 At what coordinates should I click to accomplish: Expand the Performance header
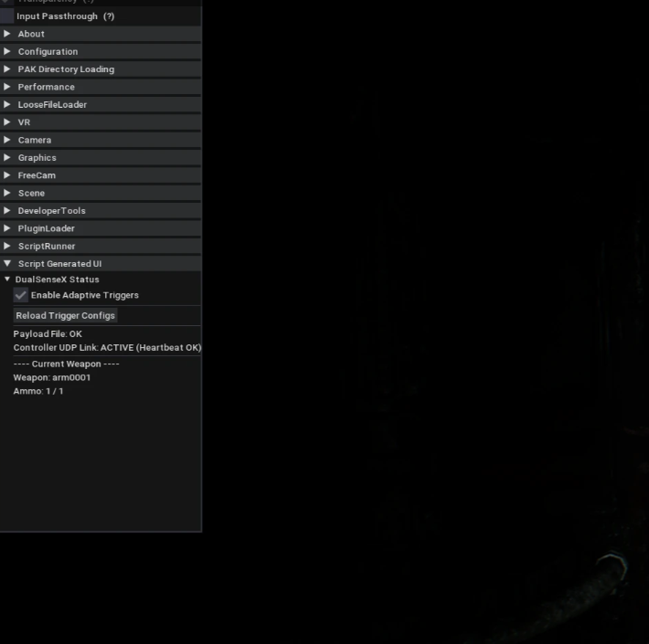tap(101, 87)
